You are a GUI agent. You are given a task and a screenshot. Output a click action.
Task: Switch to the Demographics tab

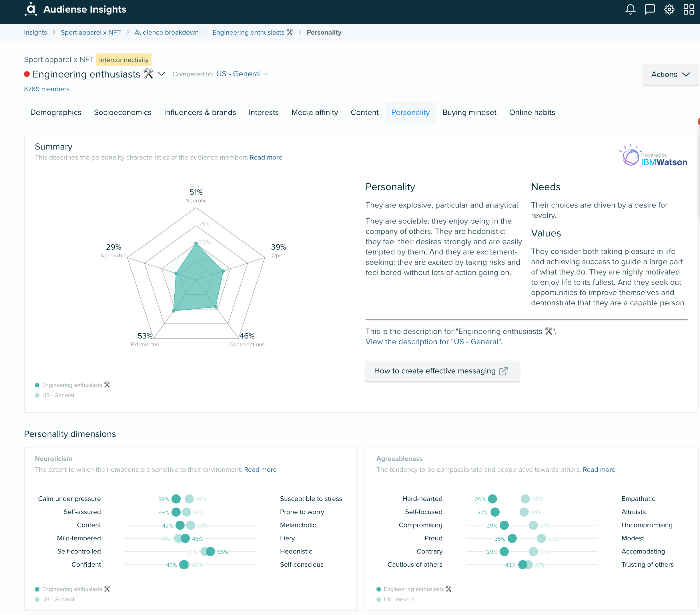pos(56,112)
